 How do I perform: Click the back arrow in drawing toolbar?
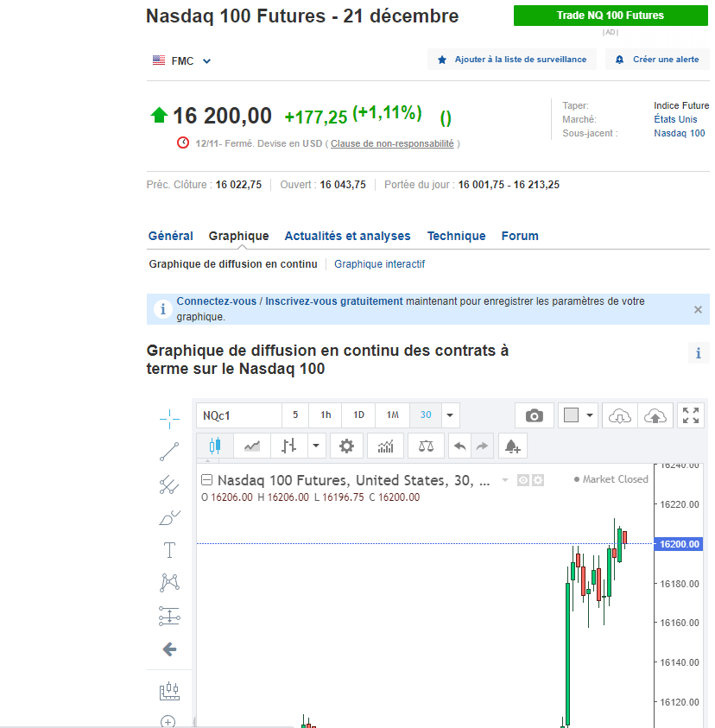tap(169, 649)
